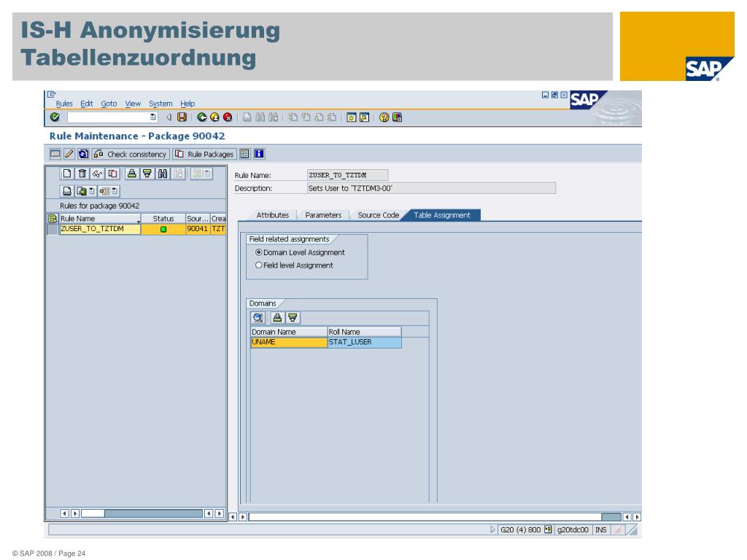Click the yellow Exit up-arrow icon

214,117
